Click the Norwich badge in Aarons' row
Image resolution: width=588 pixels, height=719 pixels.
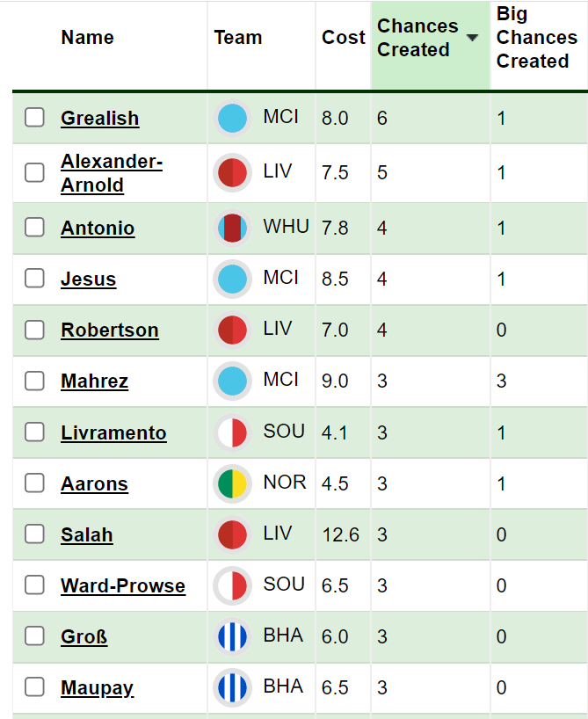[233, 483]
